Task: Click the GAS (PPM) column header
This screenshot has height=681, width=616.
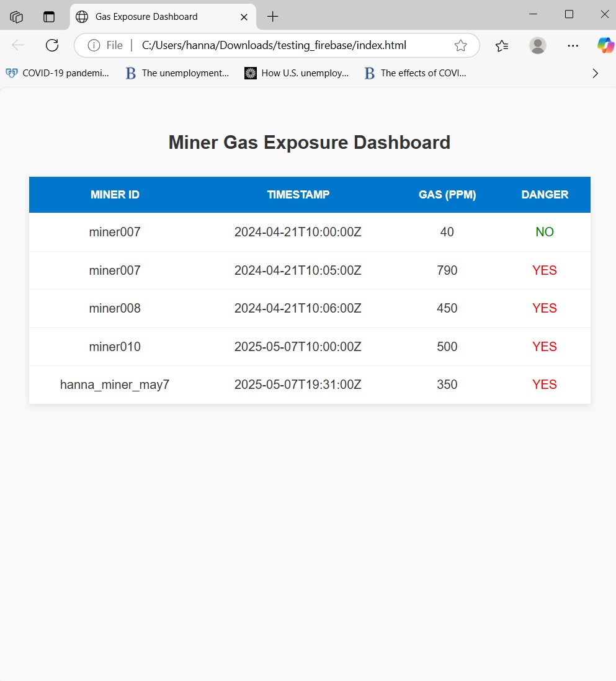Action: point(447,195)
